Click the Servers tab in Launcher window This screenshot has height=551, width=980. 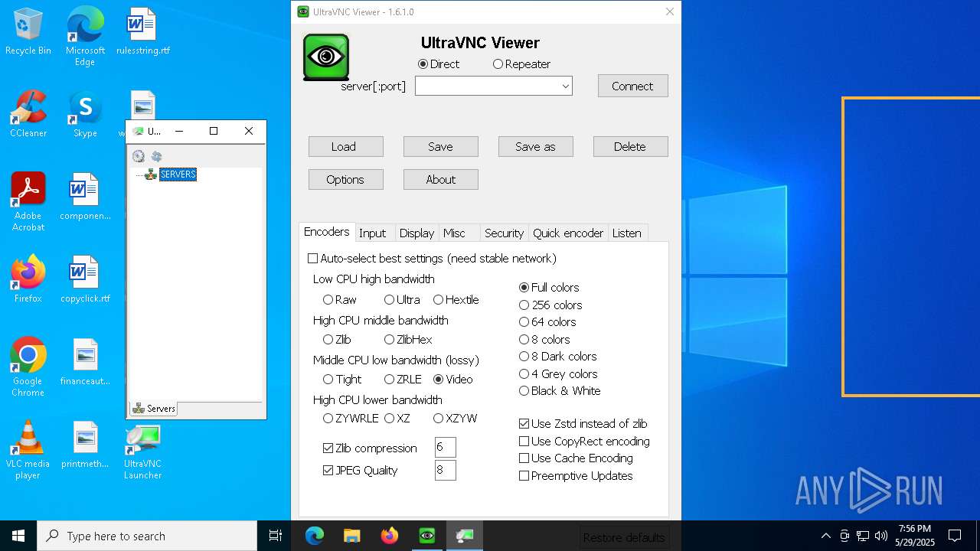click(154, 409)
